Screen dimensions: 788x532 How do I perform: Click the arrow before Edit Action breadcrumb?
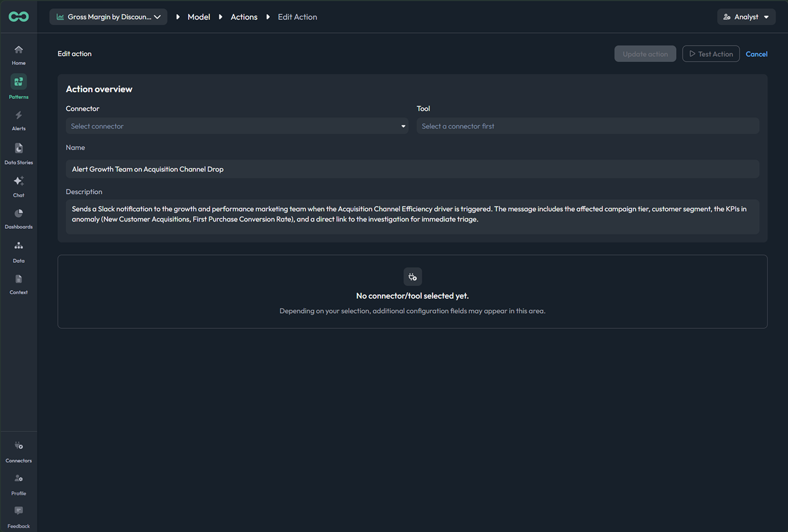[x=268, y=17]
